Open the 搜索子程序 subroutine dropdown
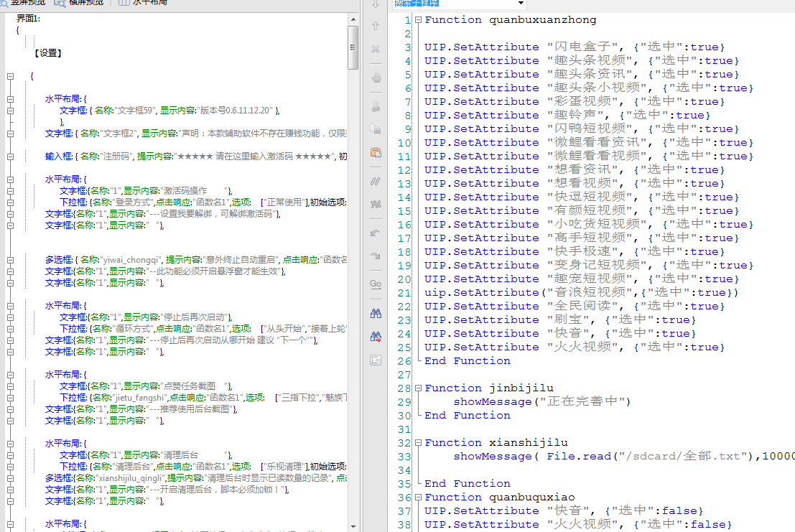 521,3
